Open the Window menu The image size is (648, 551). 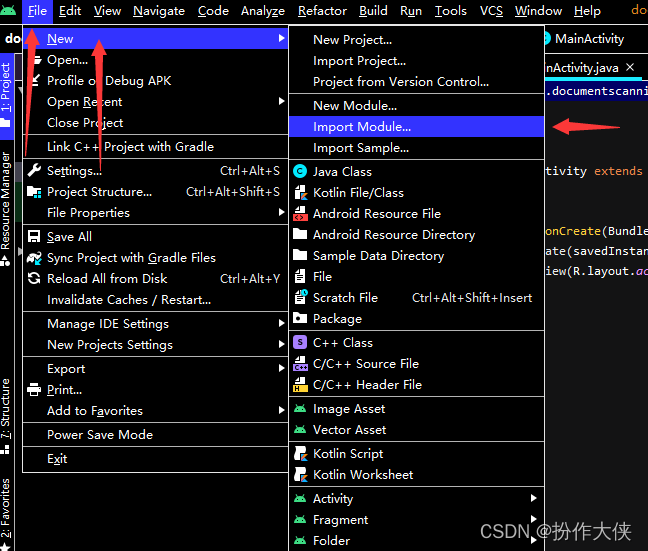pos(538,11)
